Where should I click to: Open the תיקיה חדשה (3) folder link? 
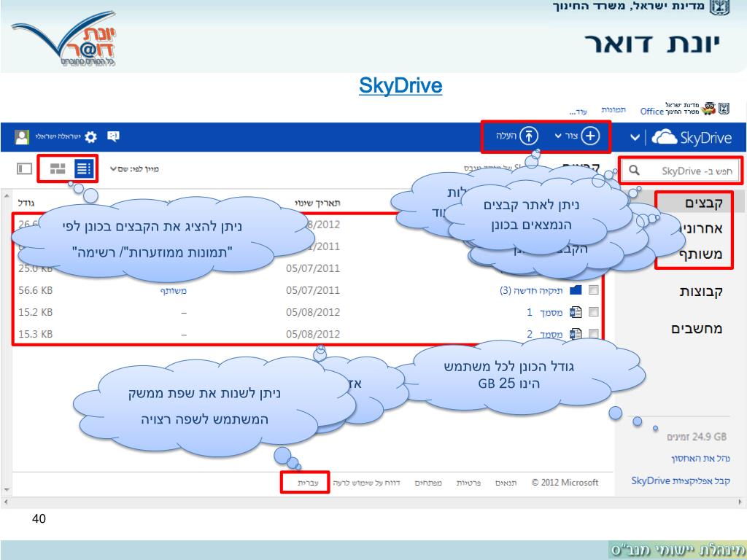point(531,290)
